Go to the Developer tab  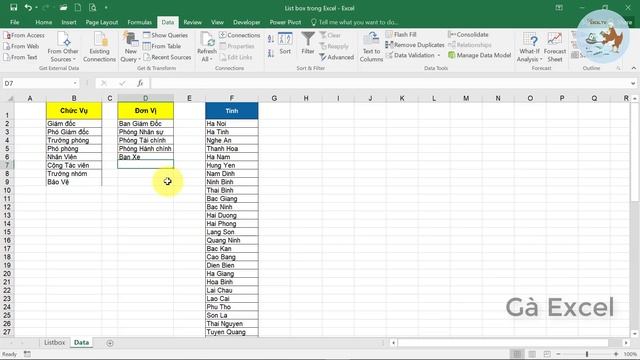pos(247,22)
